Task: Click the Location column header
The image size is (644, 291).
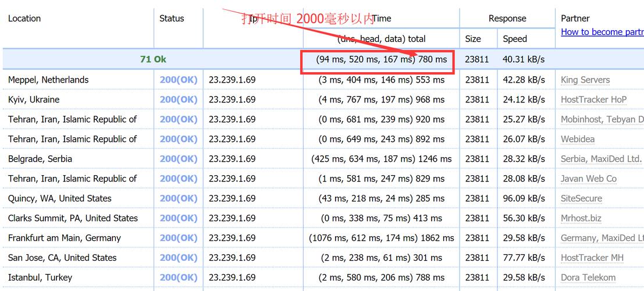Action: click(24, 18)
